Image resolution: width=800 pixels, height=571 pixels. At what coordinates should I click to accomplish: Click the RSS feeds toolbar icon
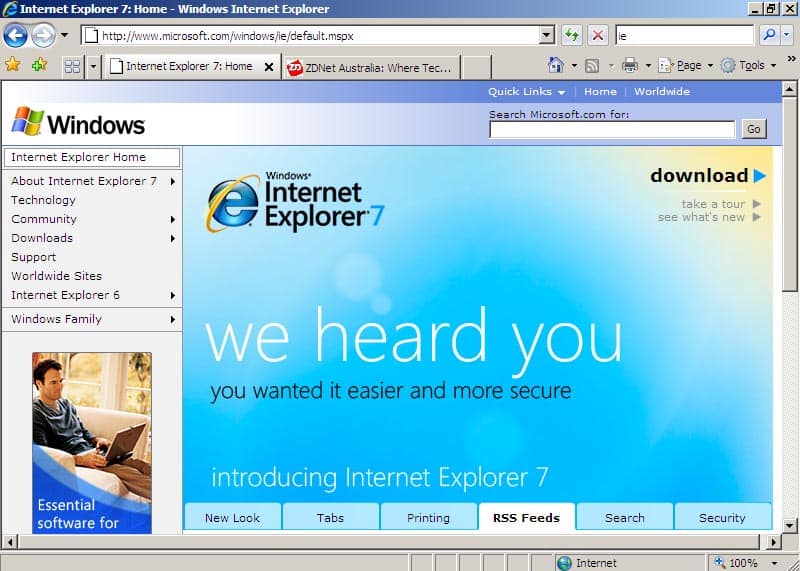click(592, 66)
